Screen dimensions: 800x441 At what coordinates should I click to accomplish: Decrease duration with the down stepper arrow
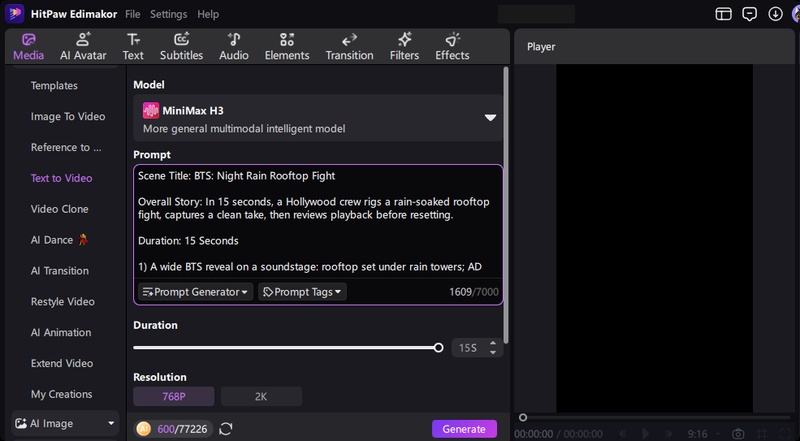tap(493, 352)
